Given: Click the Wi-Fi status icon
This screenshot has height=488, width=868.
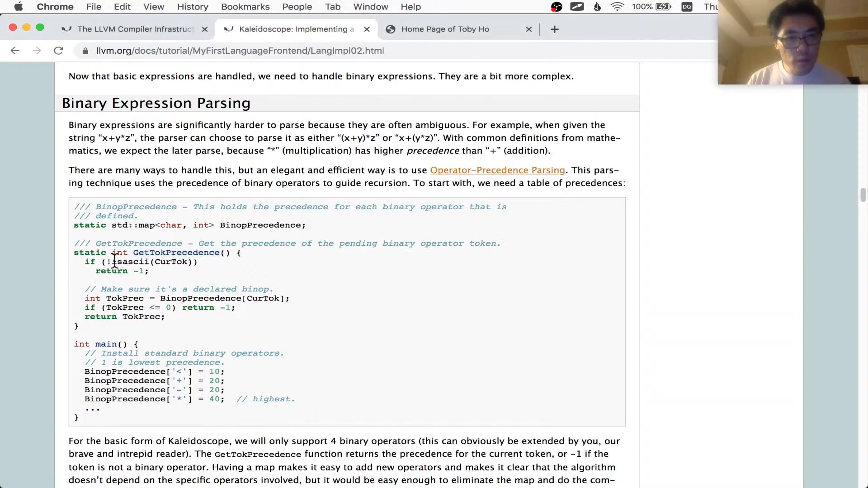Looking at the screenshot, I should 617,7.
